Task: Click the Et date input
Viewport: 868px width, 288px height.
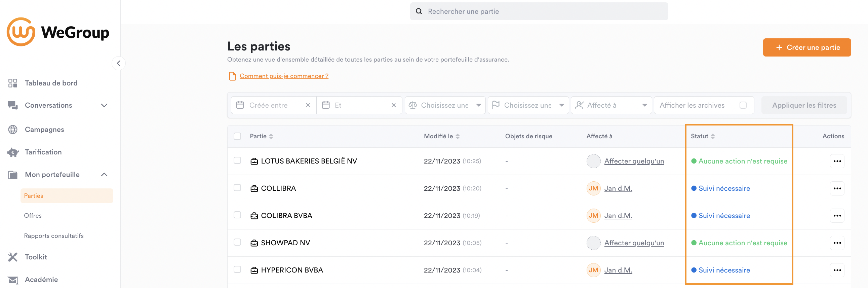Action: [x=359, y=105]
